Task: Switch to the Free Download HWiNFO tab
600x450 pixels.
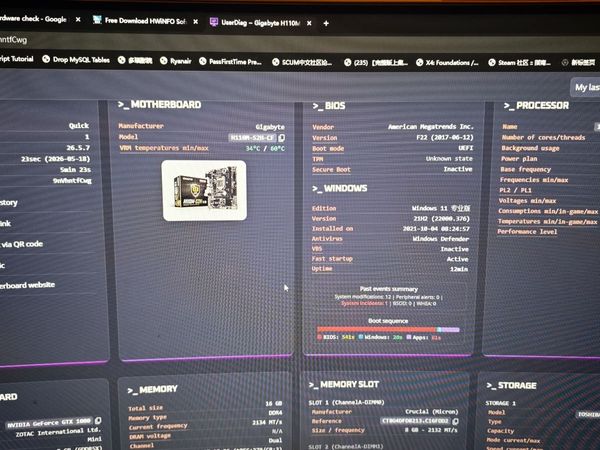Action: point(139,20)
